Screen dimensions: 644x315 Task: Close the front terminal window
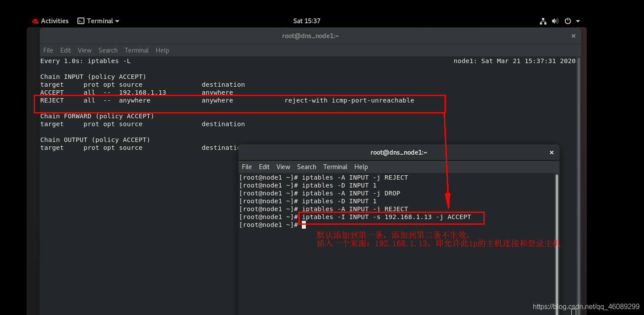pos(552,152)
